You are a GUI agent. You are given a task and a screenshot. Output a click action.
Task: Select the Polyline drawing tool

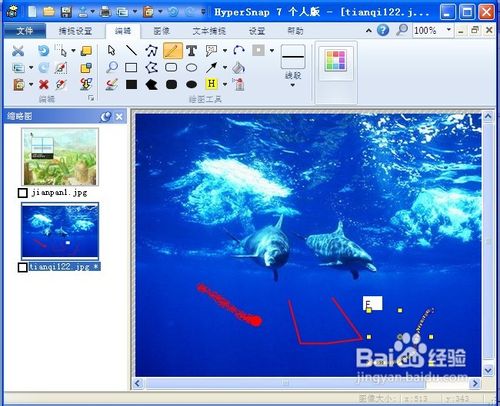tap(151, 51)
